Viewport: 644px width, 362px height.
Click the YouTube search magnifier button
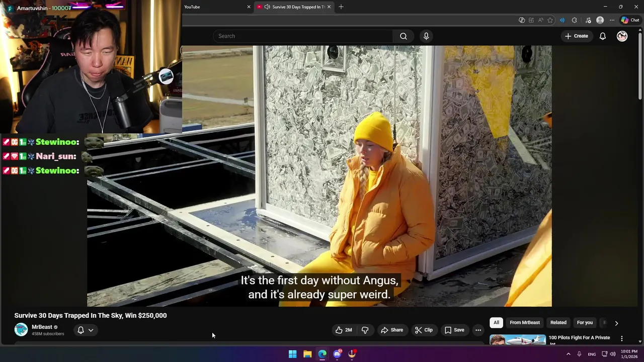pos(403,36)
